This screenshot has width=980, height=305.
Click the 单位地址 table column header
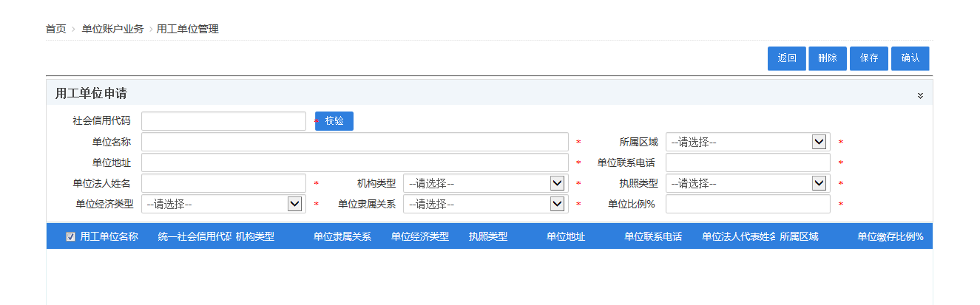[566, 236]
